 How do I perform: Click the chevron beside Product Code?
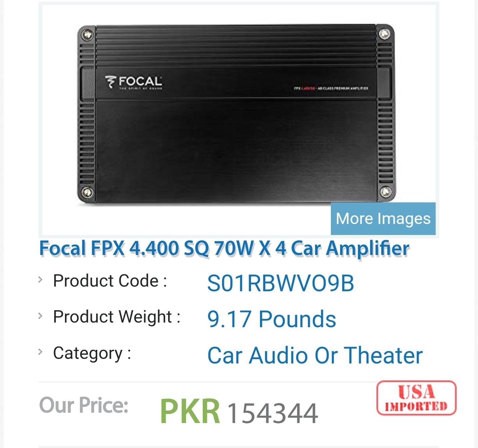(41, 280)
